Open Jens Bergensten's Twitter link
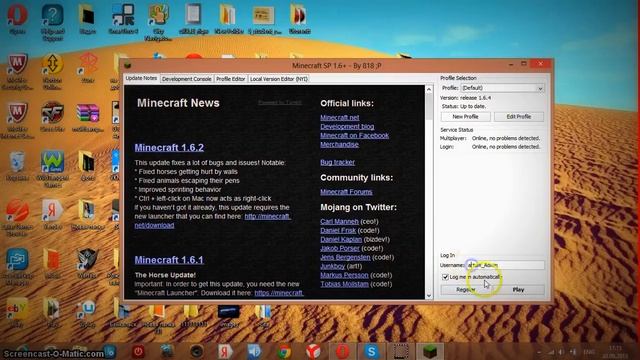Image resolution: width=640 pixels, height=360 pixels. coord(345,257)
